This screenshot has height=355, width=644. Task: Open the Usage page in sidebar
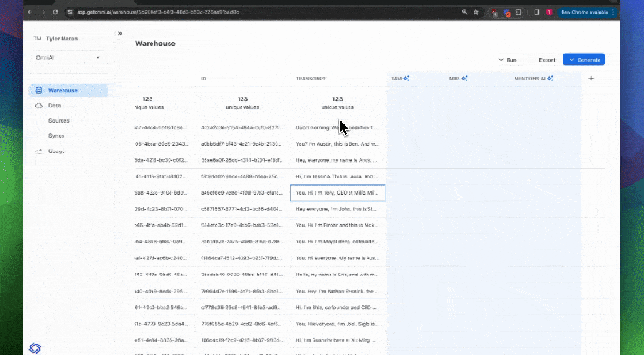tap(56, 151)
